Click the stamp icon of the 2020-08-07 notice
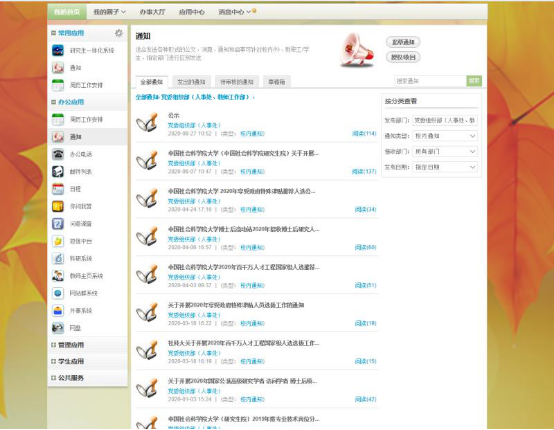The image size is (554, 430). tap(147, 160)
